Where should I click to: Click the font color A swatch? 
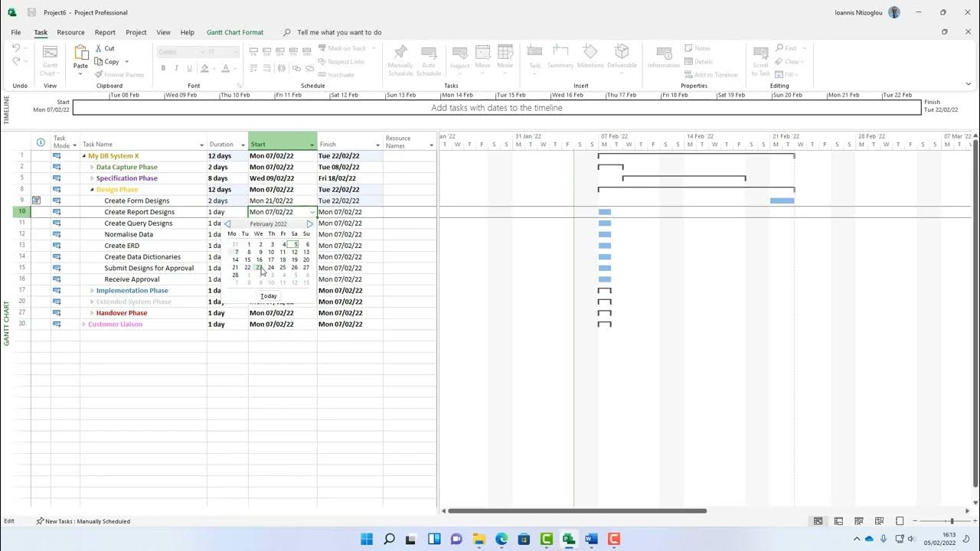pyautogui.click(x=224, y=68)
